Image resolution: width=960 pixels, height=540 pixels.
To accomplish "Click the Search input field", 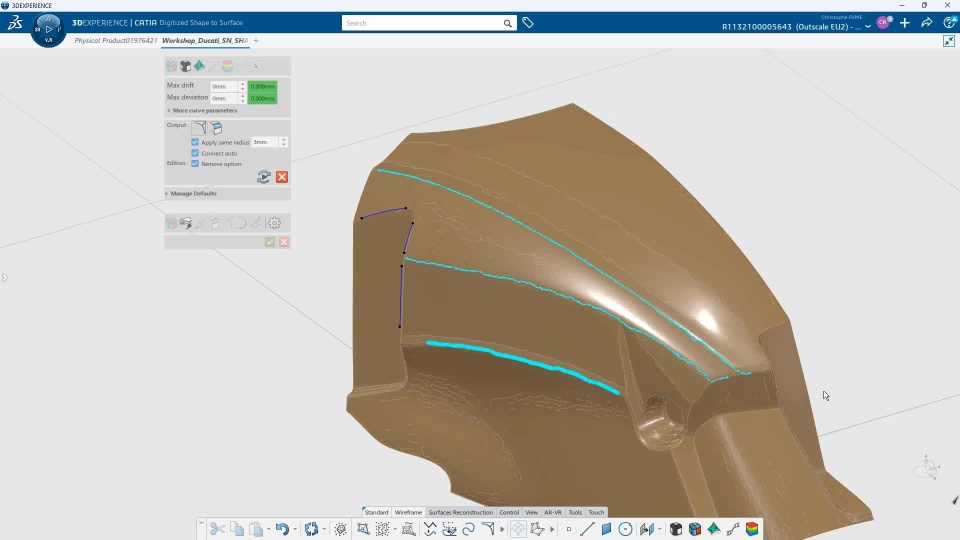I will (422, 23).
